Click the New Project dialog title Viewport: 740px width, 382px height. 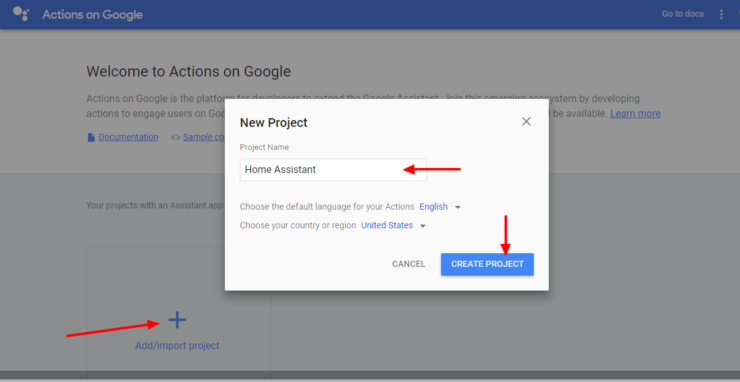(x=274, y=123)
